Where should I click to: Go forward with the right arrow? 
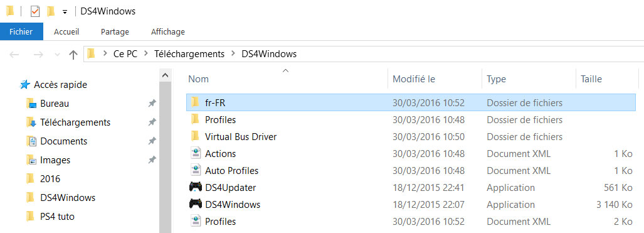[38, 55]
